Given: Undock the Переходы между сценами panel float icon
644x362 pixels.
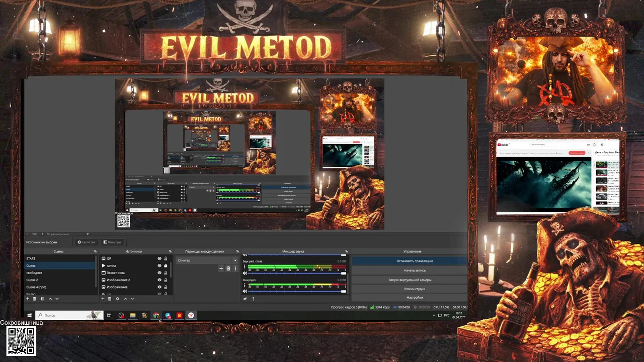Looking at the screenshot, I should (x=237, y=251).
